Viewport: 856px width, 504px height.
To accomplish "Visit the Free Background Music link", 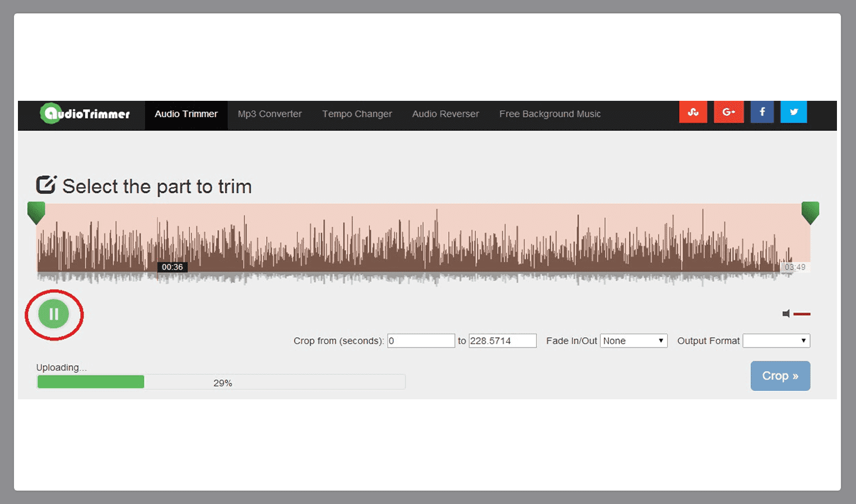I will 550,114.
